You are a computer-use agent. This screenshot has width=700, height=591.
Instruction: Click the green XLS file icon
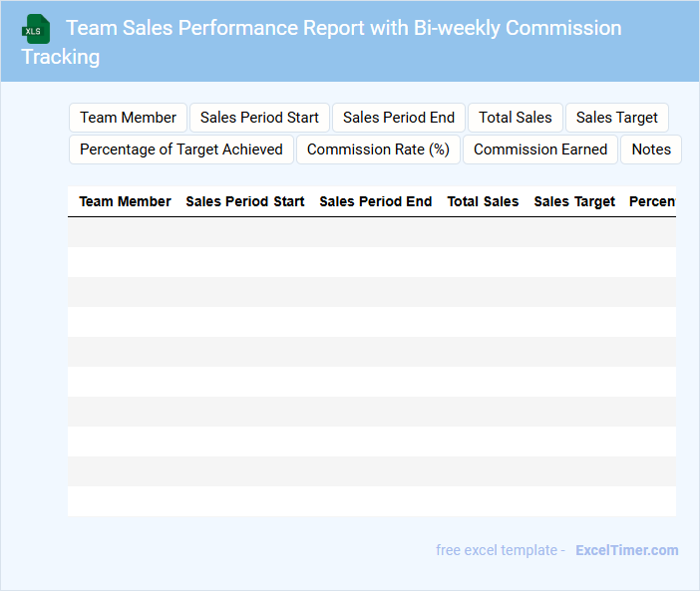click(x=37, y=29)
